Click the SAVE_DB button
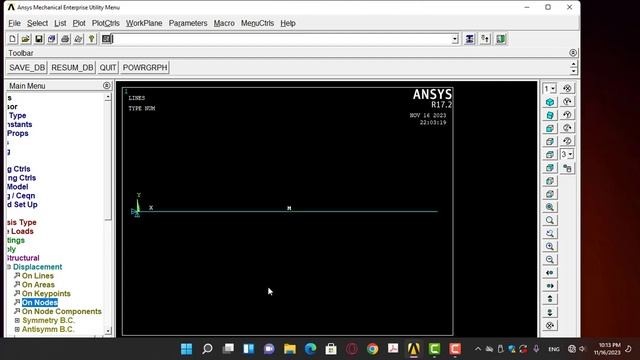Screen dimensions: 640x360 click(x=27, y=67)
